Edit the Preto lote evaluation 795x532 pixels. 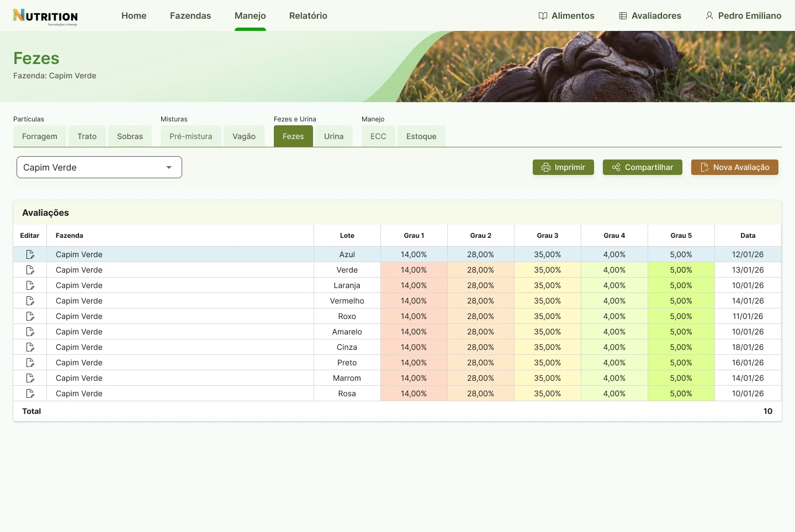(x=30, y=363)
